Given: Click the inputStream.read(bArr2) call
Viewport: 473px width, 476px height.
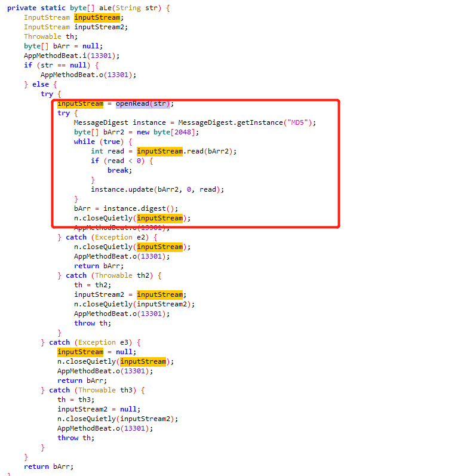Looking at the screenshot, I should click(186, 151).
